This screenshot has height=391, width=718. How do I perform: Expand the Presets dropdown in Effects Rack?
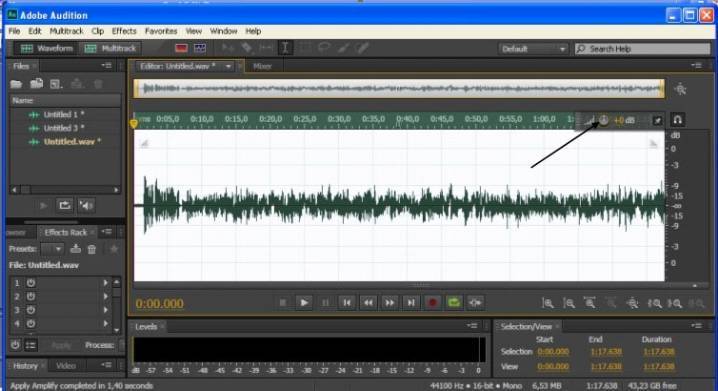click(52, 249)
